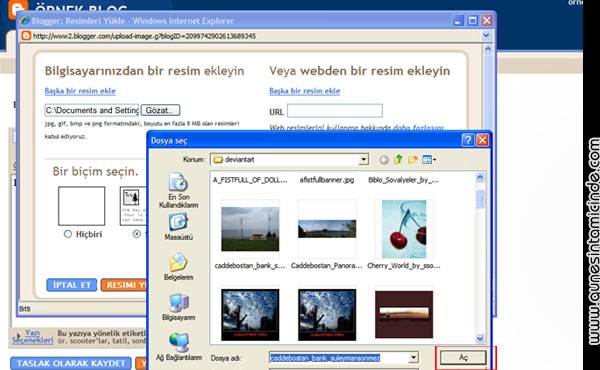This screenshot has height=370, width=600.
Task: Click the URL input field
Action: (335, 111)
